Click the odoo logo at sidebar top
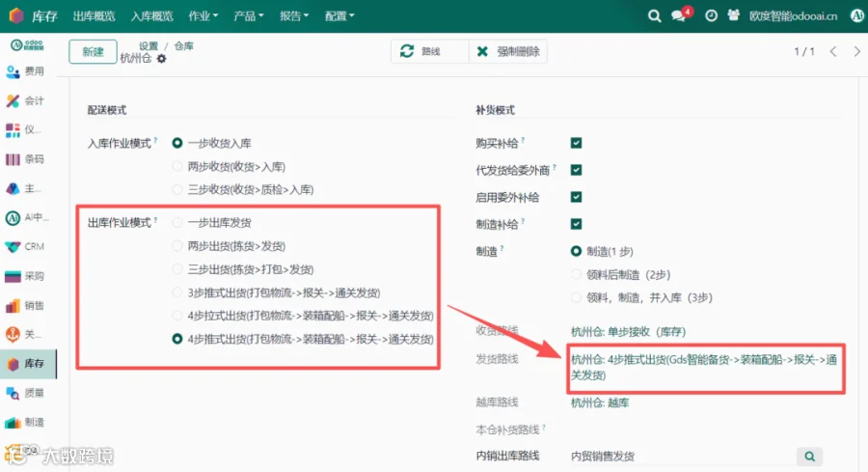This screenshot has height=472, width=868. [27, 45]
